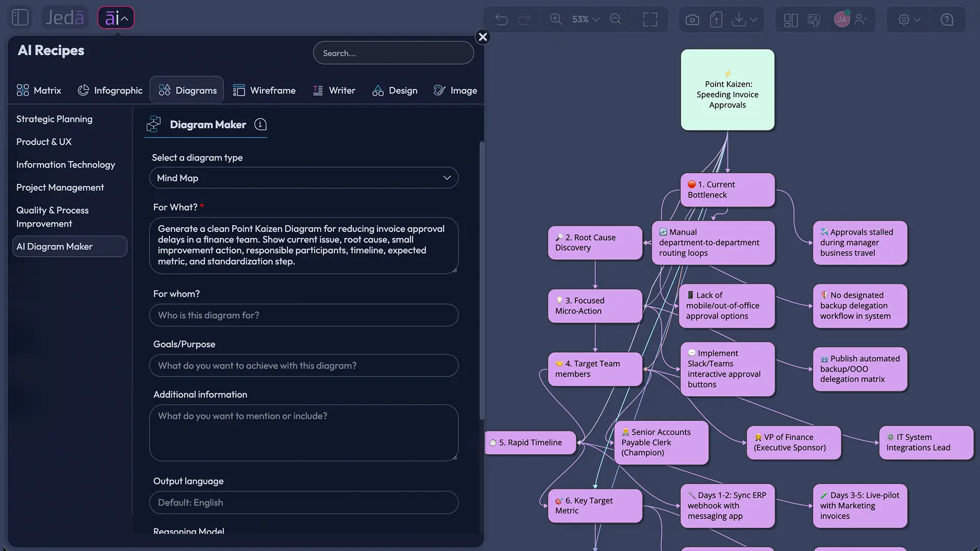This screenshot has width=980, height=551.
Task: Close the AI Recipes panel
Action: [483, 37]
